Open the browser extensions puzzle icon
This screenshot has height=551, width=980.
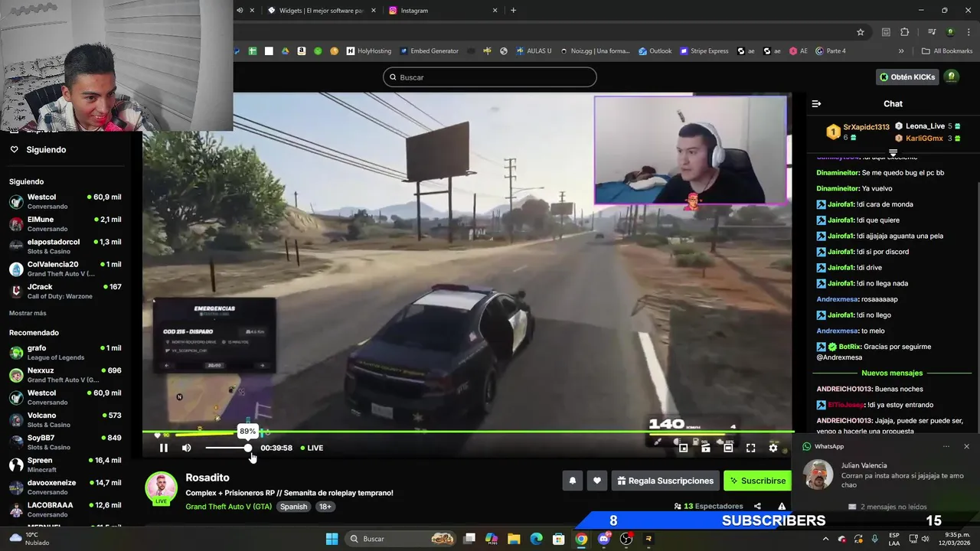coord(904,32)
